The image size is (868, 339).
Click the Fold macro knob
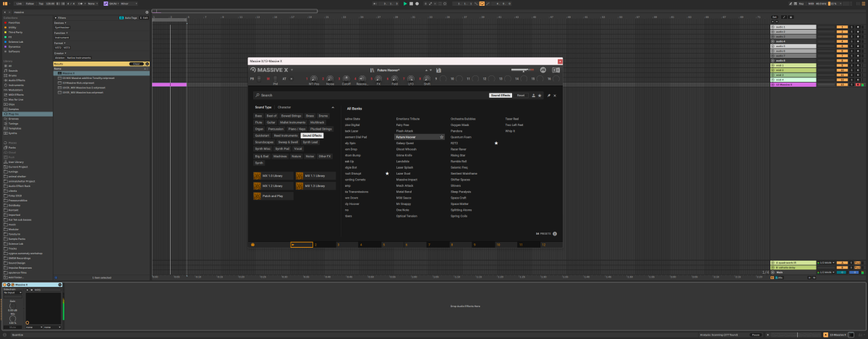pos(395,78)
